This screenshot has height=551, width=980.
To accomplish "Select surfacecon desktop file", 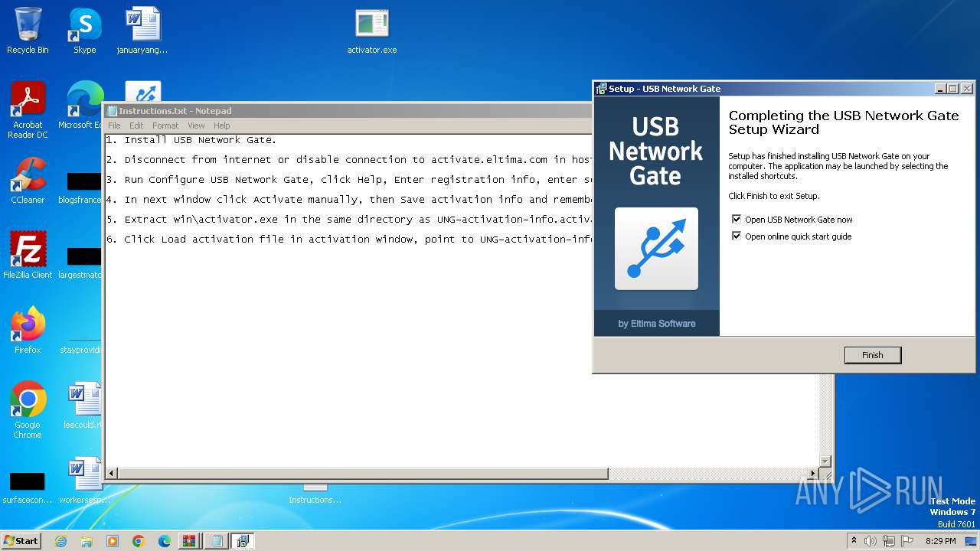I will tap(28, 487).
